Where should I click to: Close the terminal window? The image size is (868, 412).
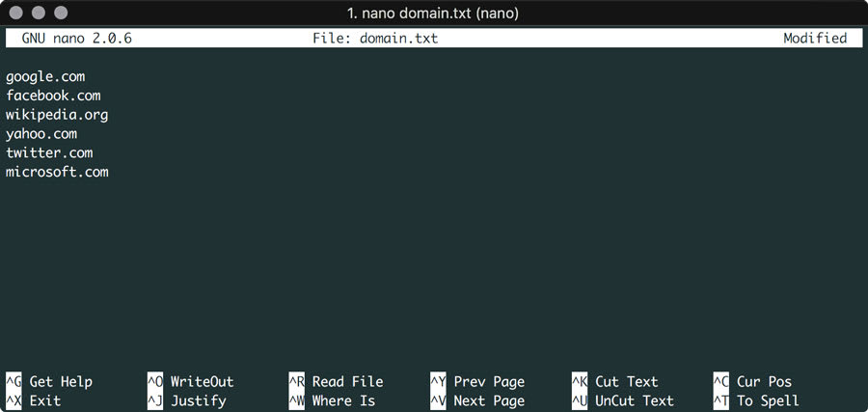(x=16, y=13)
